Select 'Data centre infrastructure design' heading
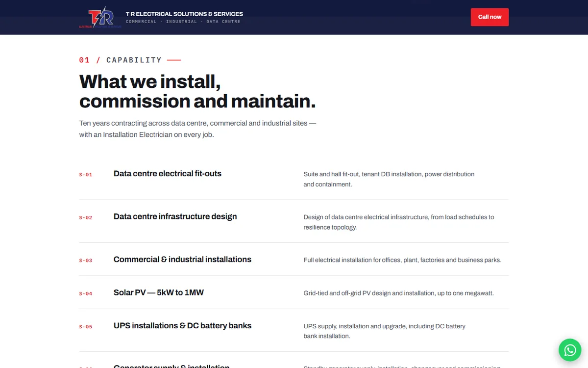 click(x=175, y=216)
